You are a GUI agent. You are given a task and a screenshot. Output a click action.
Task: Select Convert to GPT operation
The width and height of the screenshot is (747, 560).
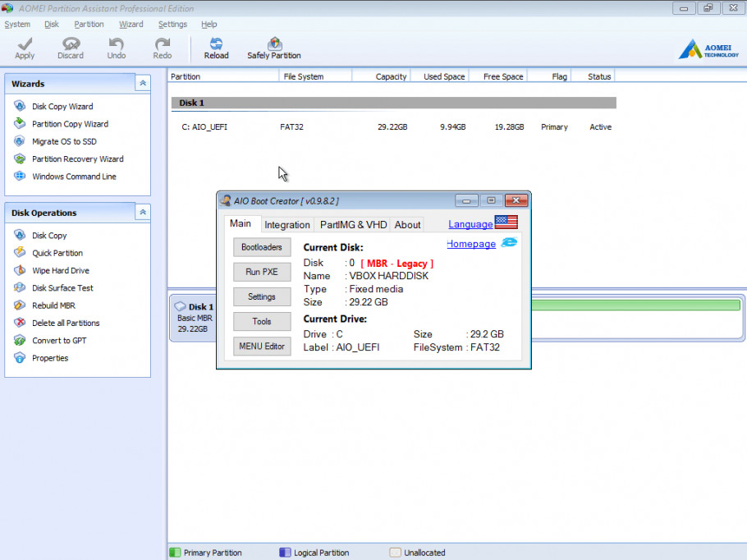(59, 340)
